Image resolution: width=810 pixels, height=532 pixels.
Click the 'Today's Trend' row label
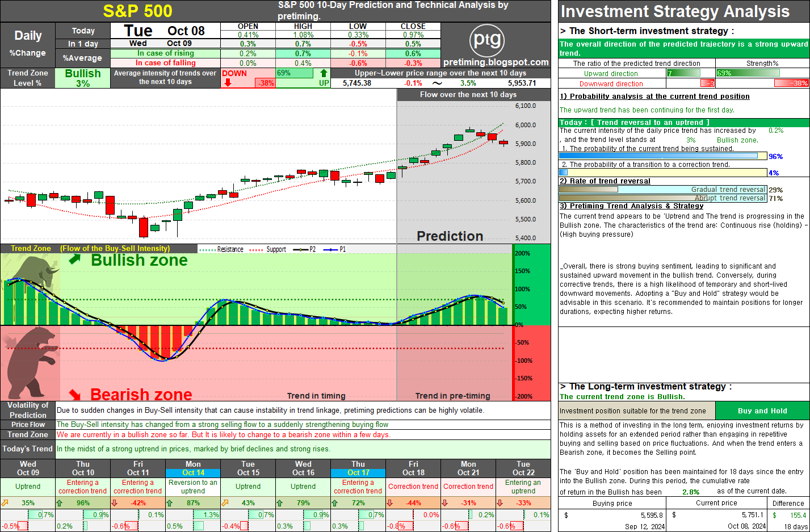click(x=27, y=449)
